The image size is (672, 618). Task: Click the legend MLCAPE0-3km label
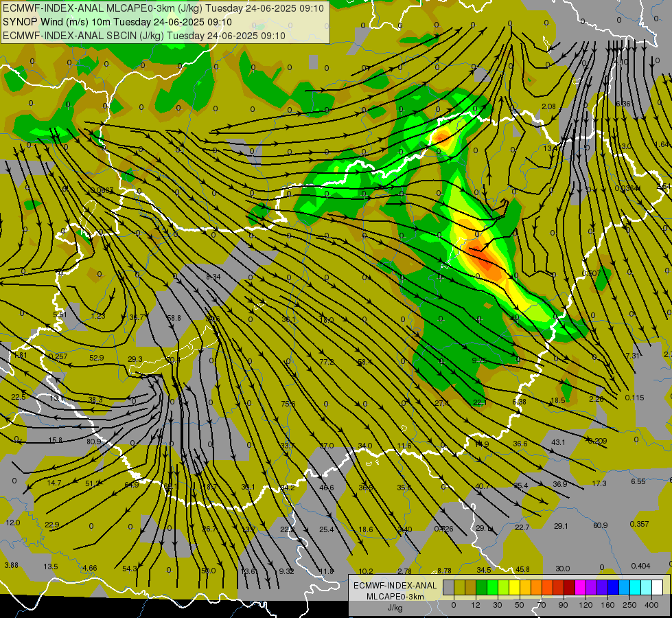[x=395, y=596]
